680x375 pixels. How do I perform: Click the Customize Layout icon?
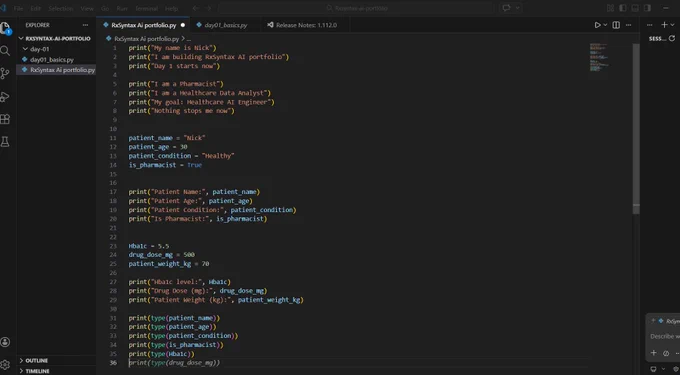610,8
